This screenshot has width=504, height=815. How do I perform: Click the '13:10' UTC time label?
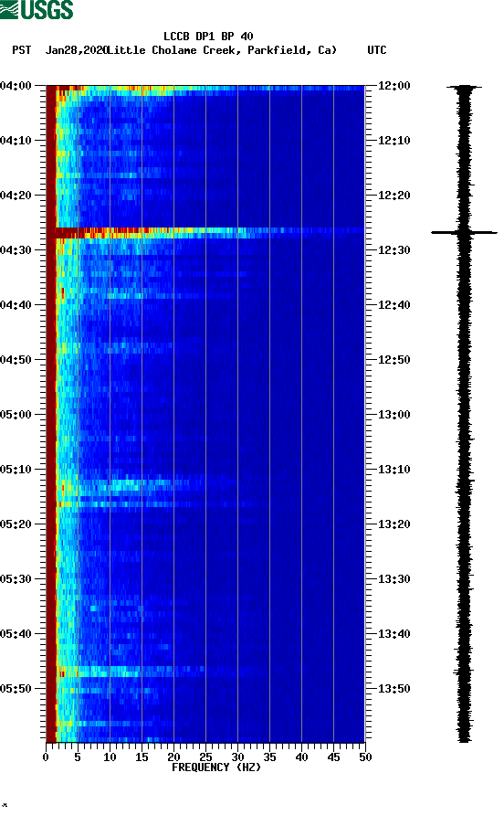tap(394, 470)
